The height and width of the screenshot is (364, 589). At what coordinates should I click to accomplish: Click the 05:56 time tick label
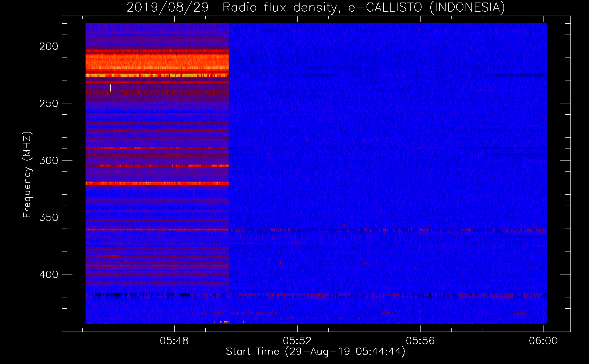pyautogui.click(x=420, y=341)
